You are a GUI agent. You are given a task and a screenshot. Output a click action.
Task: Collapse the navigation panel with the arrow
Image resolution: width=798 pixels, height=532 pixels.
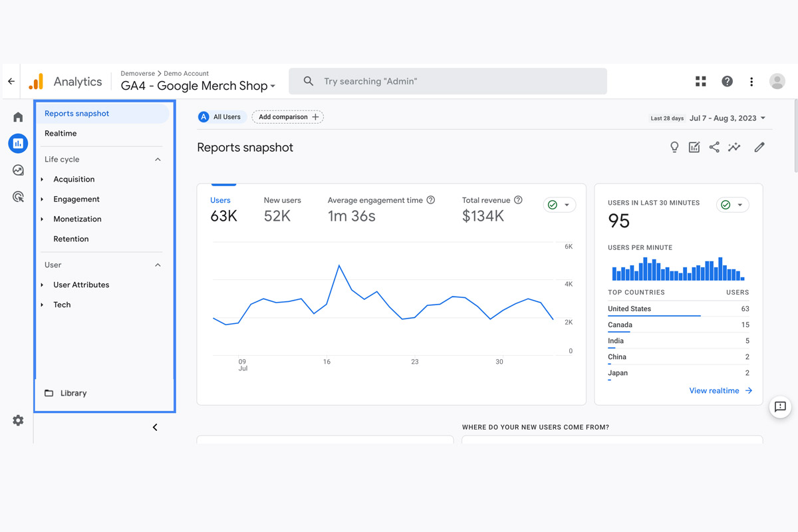[155, 428]
